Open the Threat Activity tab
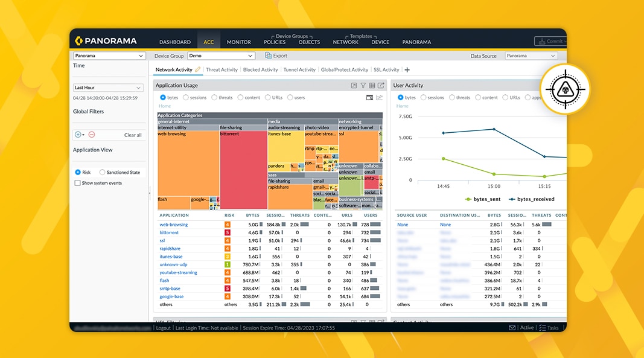This screenshot has width=644, height=358. (222, 69)
